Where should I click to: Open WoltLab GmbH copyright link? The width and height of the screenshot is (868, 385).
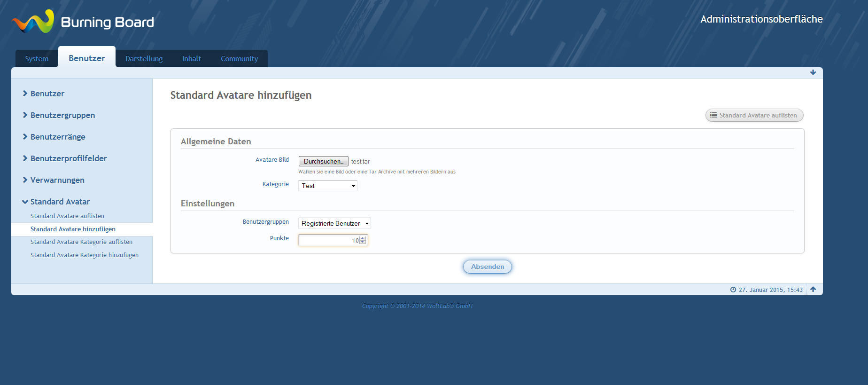coord(417,306)
